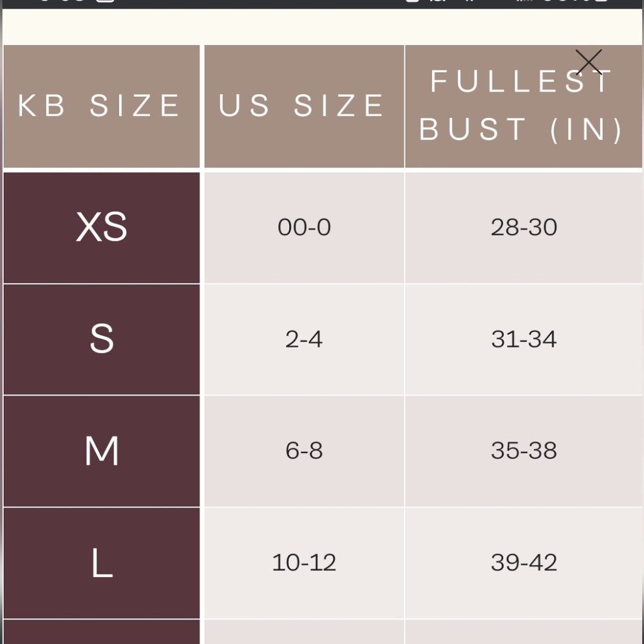Image resolution: width=644 pixels, height=644 pixels.
Task: Tap the notification icon in the status bar
Action: tap(413, 3)
